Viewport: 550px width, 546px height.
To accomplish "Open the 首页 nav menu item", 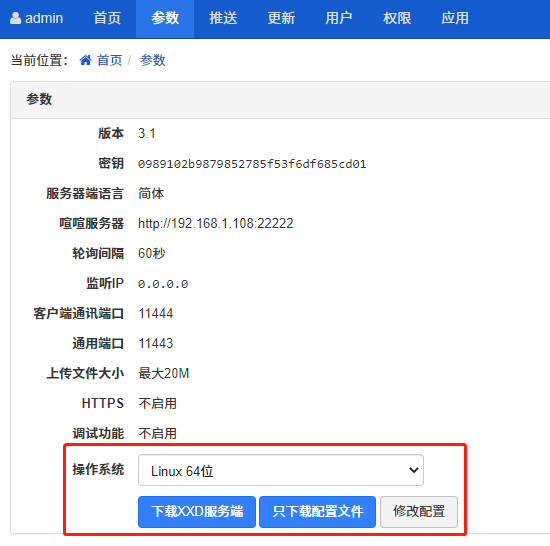I will click(107, 18).
